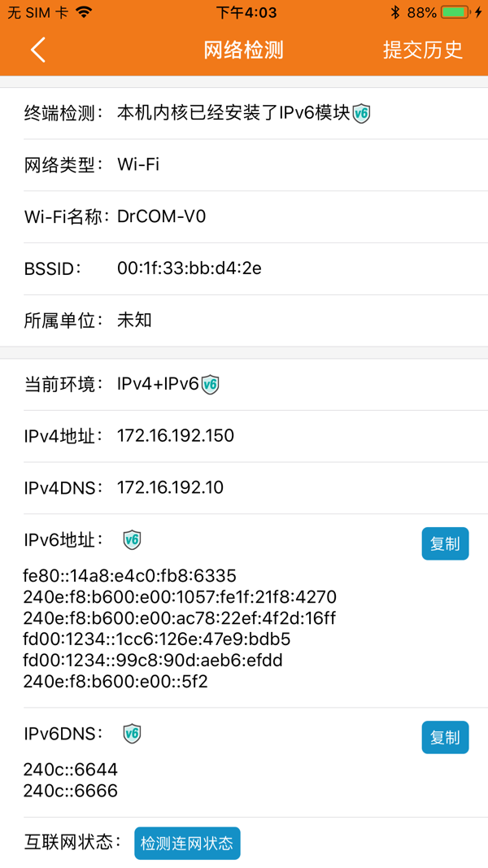The image size is (488, 868).
Task: Open 提交历史 submission history
Action: coord(422,50)
